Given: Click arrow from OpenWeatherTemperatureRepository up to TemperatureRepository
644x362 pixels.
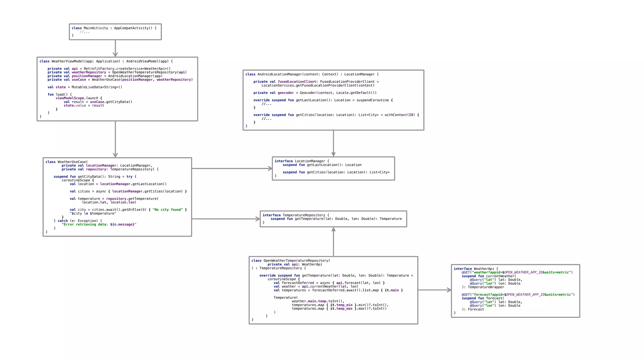Looking at the screenshot, I should pos(333,242).
